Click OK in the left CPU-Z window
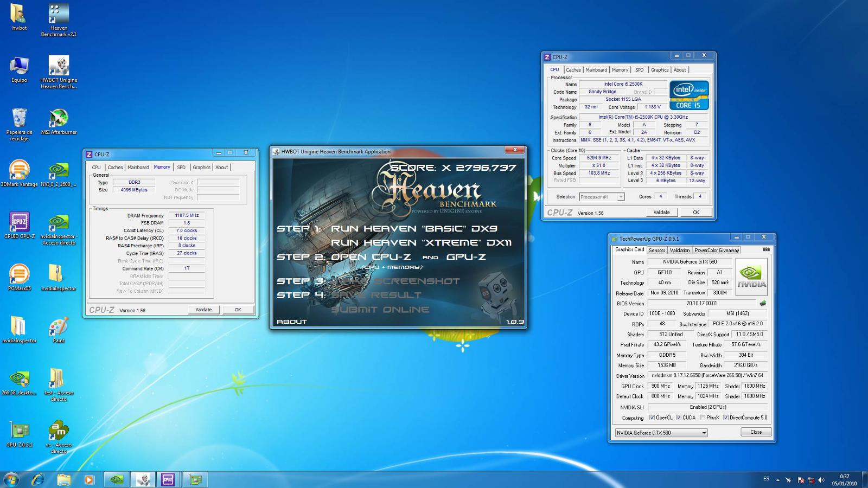868x488 pixels. (x=238, y=310)
